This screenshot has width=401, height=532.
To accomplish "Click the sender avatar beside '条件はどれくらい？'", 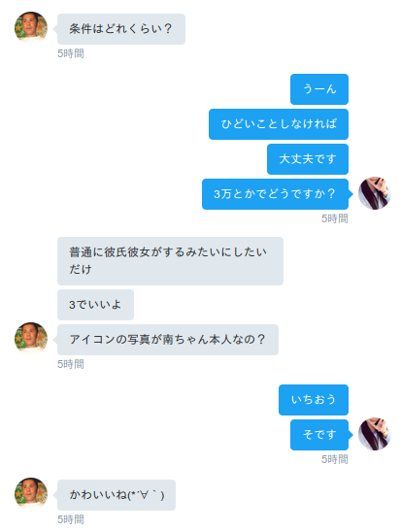I will coord(31,28).
